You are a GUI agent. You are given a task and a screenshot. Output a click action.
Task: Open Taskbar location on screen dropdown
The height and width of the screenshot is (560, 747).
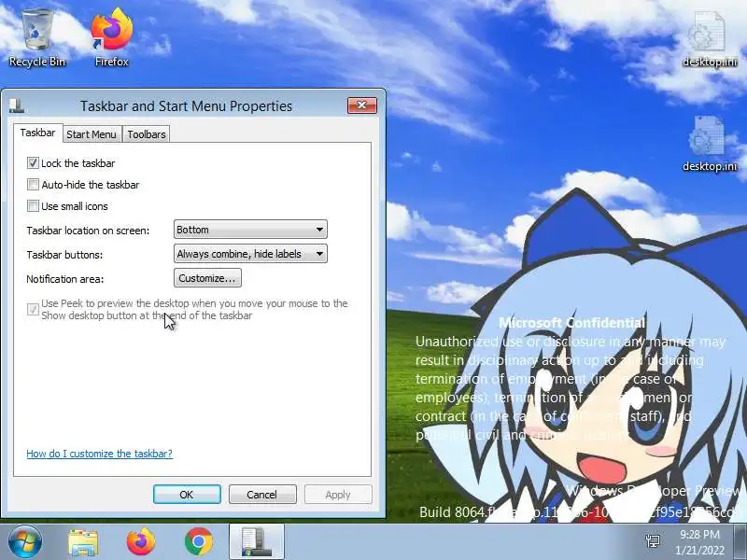point(250,230)
